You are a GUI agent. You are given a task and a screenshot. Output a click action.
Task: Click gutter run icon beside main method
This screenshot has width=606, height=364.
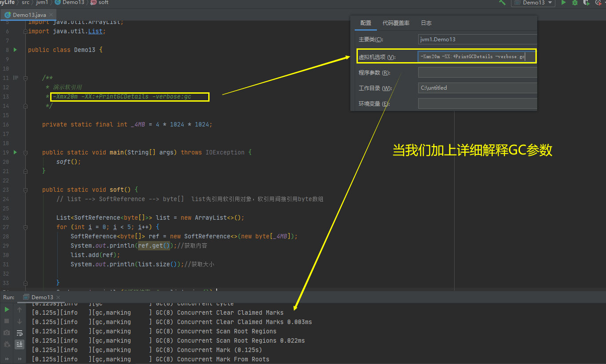point(15,152)
